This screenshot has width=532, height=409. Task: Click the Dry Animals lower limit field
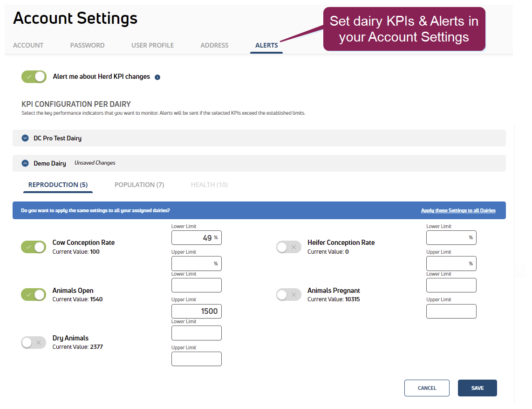click(x=196, y=333)
